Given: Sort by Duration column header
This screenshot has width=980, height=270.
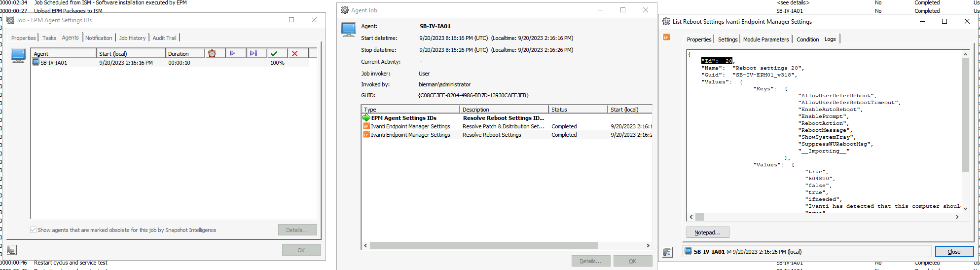Looking at the screenshot, I should (185, 54).
